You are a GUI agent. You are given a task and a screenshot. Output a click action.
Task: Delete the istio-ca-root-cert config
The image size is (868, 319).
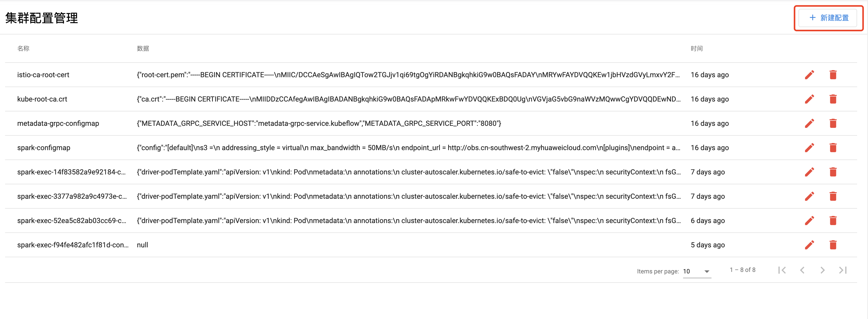pos(833,75)
